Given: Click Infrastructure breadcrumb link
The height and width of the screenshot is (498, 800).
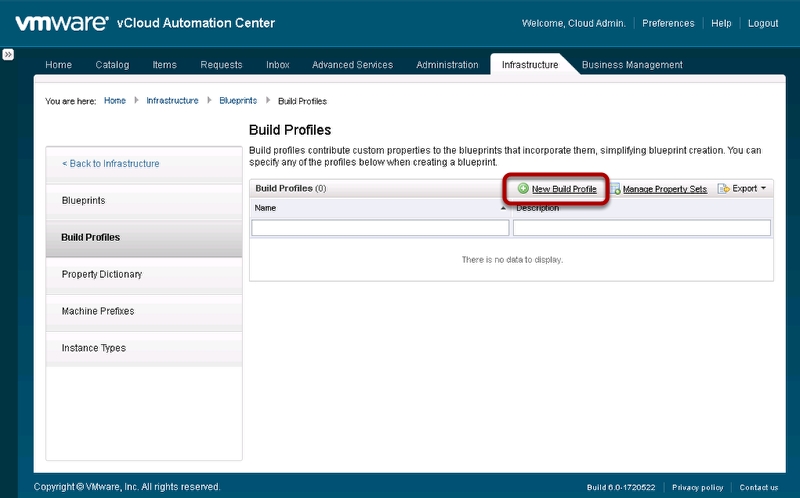Looking at the screenshot, I should click(172, 101).
